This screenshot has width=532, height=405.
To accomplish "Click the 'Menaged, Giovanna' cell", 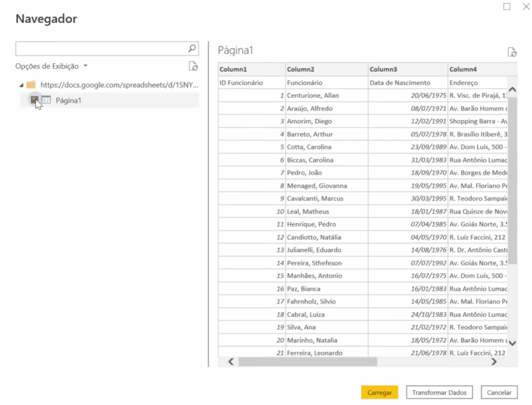I will (327, 186).
